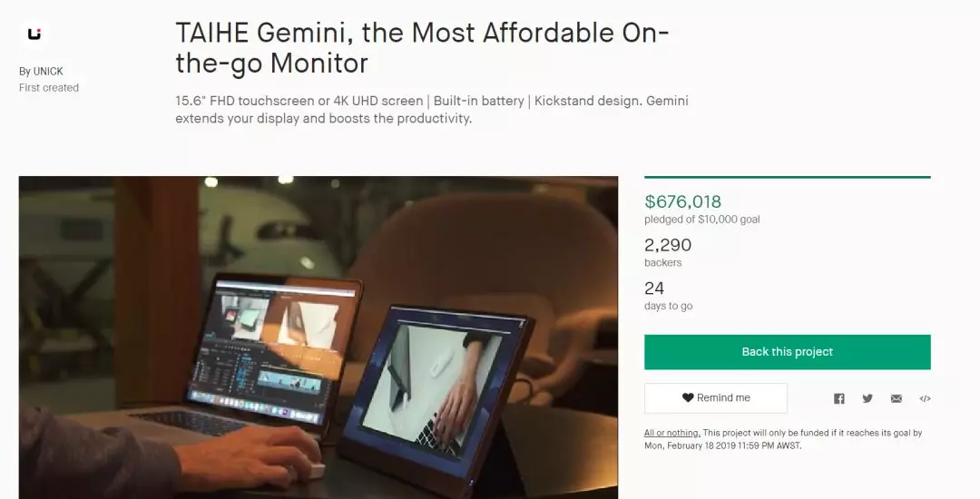The image size is (980, 499).
Task: Click the green funding progress bar
Action: tap(788, 177)
